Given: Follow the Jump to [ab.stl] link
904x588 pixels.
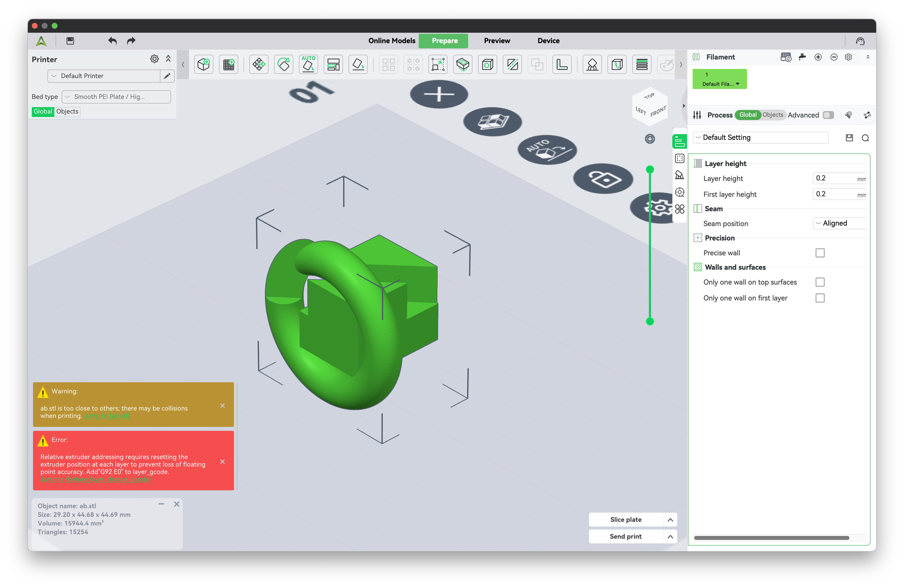Looking at the screenshot, I should pos(107,416).
